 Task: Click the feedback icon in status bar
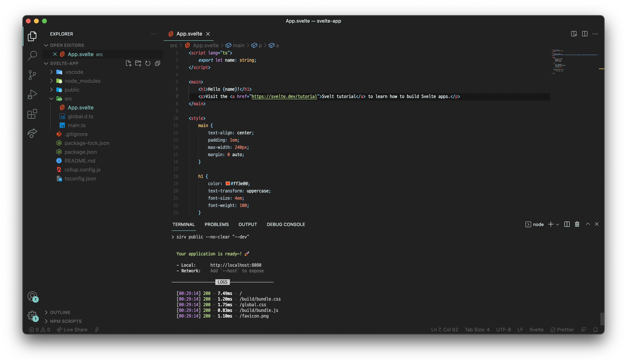coord(583,330)
